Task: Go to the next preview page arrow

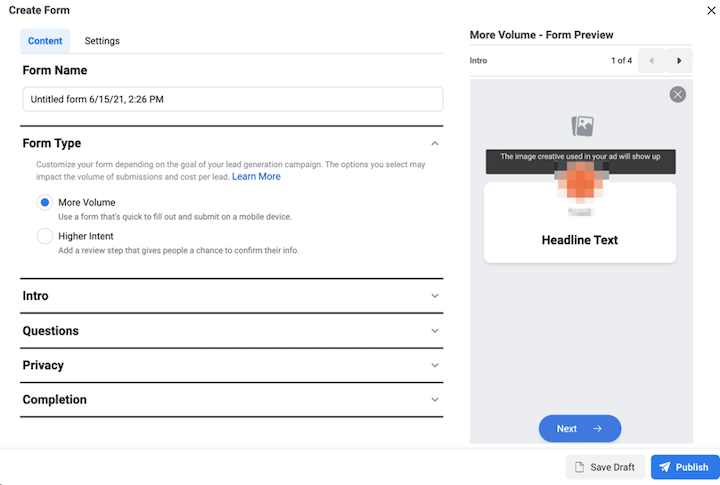Action: point(679,61)
